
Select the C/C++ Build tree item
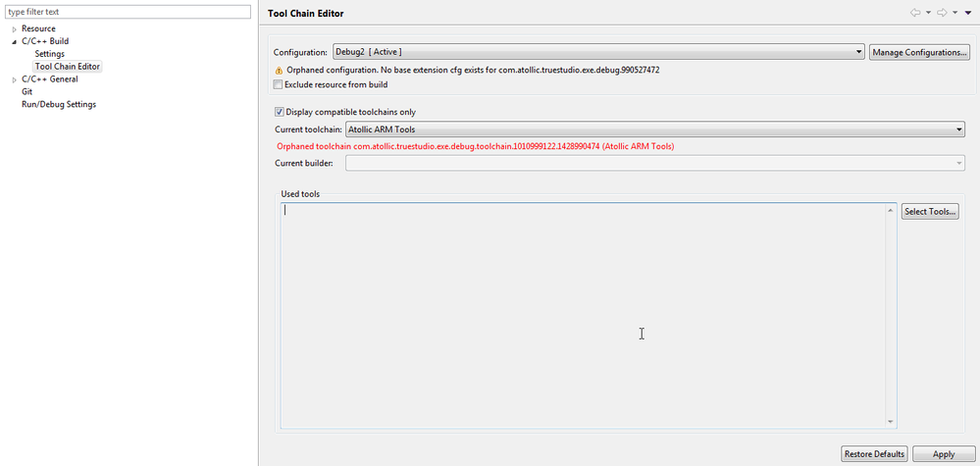tap(45, 41)
